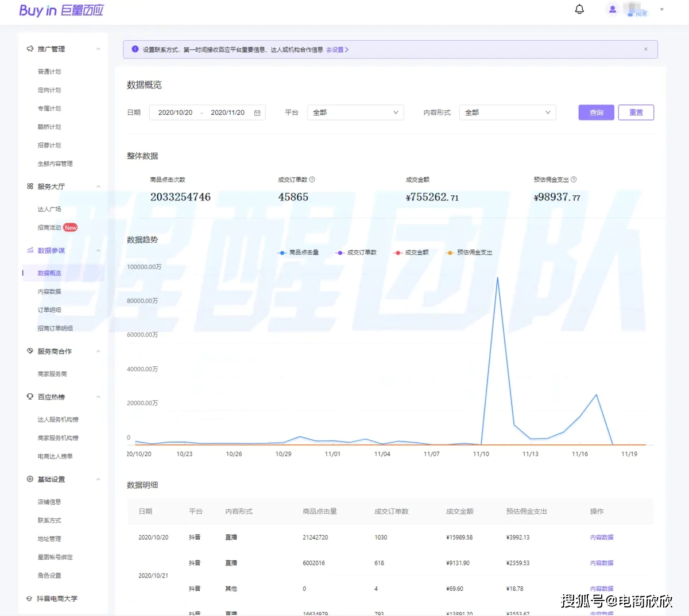Open 普通计划 in the sidebar
Image resolution: width=689 pixels, height=616 pixels.
tap(49, 72)
